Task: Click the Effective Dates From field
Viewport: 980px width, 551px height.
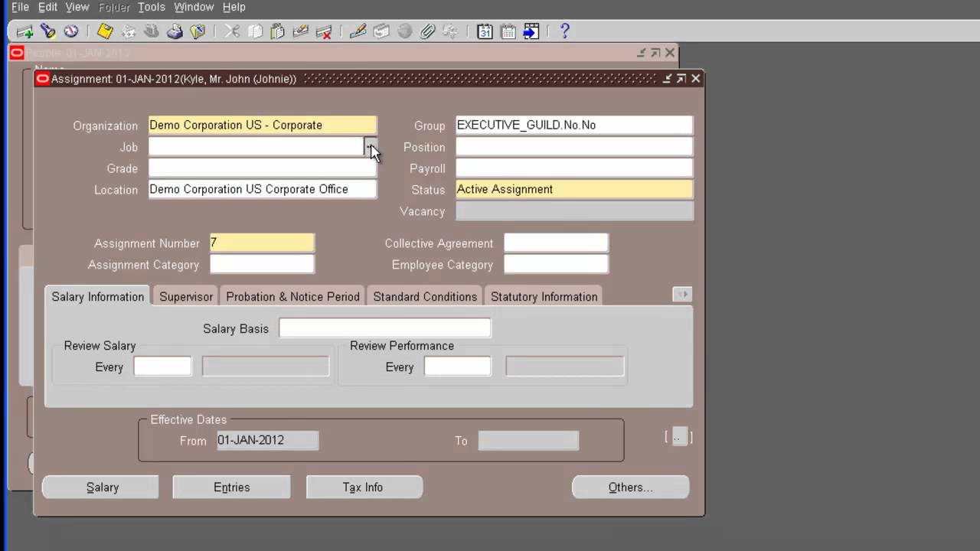Action: (x=267, y=440)
